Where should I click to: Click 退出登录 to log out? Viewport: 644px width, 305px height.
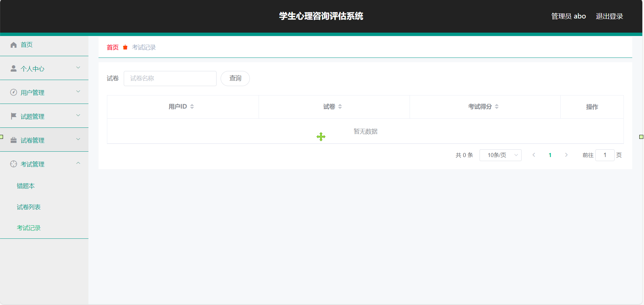tap(609, 16)
